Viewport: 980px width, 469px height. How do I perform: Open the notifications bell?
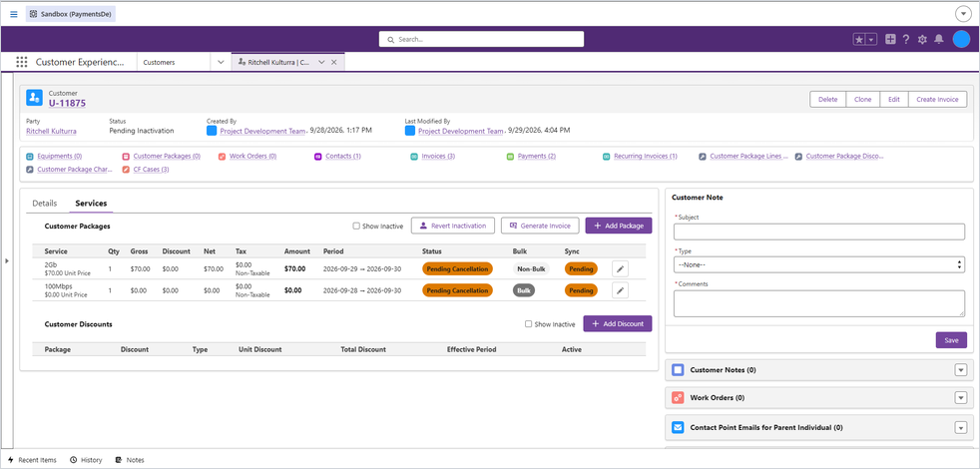coord(938,39)
